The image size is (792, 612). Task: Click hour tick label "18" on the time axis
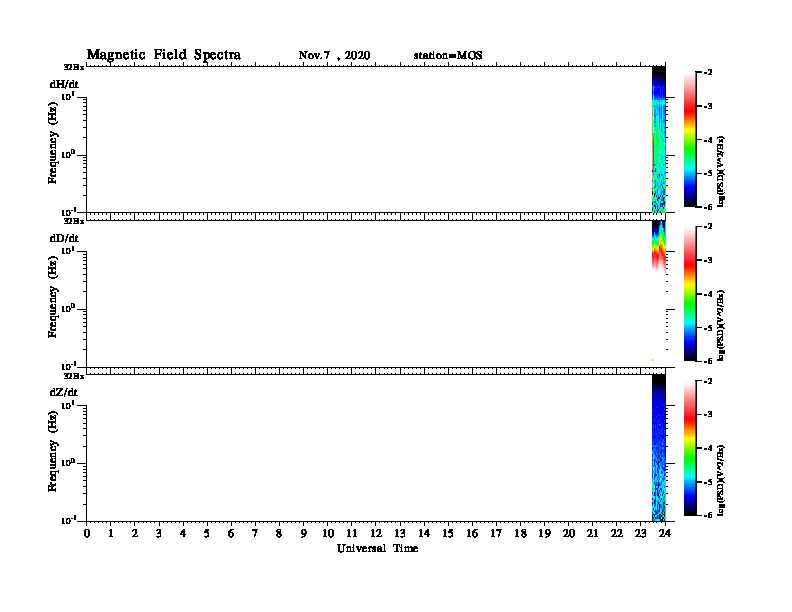(520, 534)
